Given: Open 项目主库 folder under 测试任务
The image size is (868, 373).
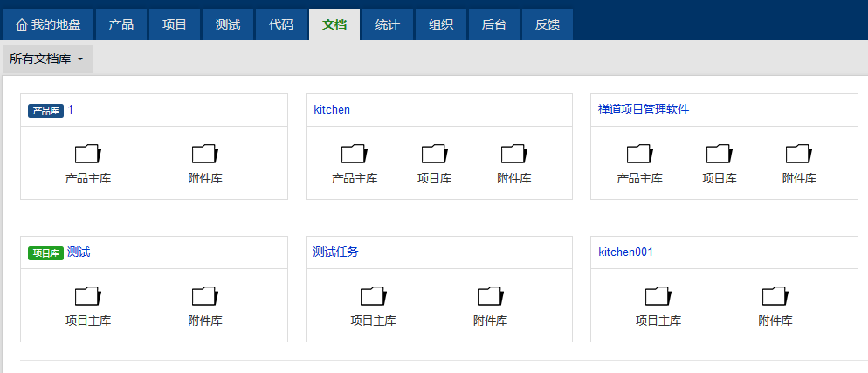Looking at the screenshot, I should 373,306.
